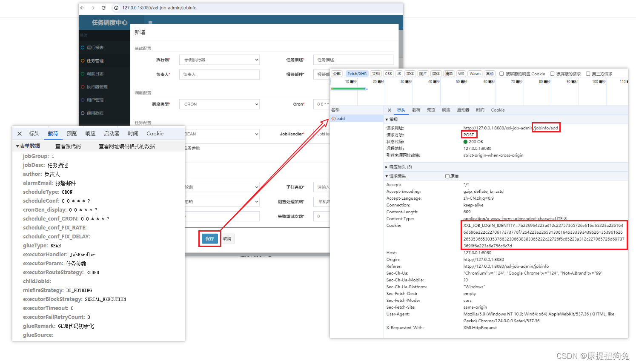Click the browser back arrow
This screenshot has height=364, width=636.
coord(82,8)
